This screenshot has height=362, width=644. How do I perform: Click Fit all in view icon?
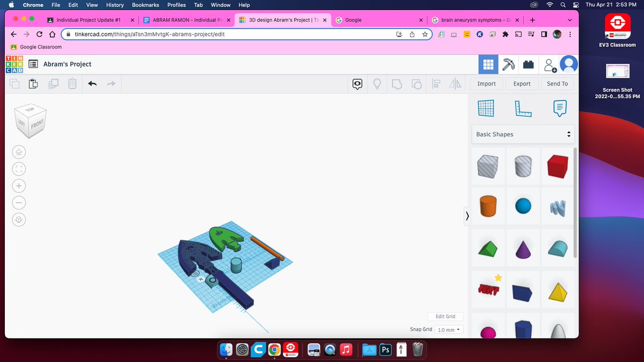(x=19, y=169)
